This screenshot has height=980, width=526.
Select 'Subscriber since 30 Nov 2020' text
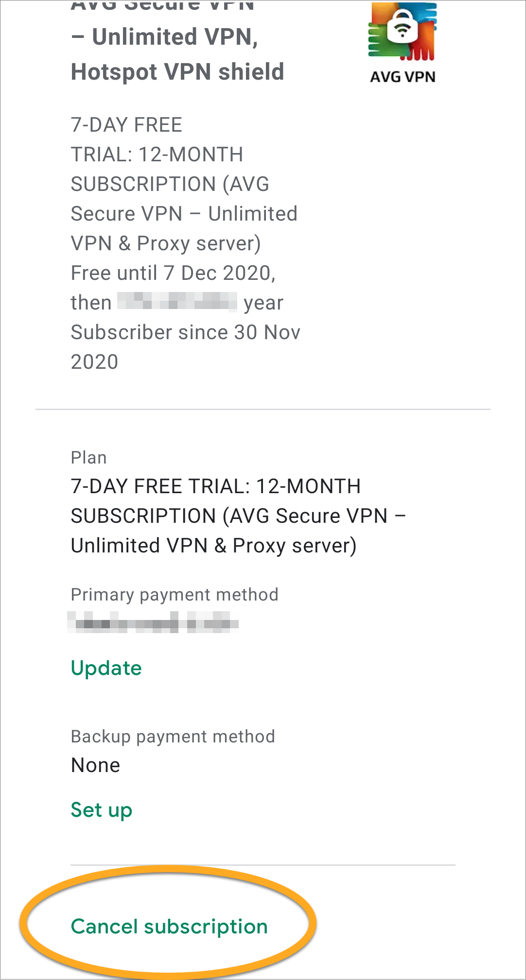point(186,347)
